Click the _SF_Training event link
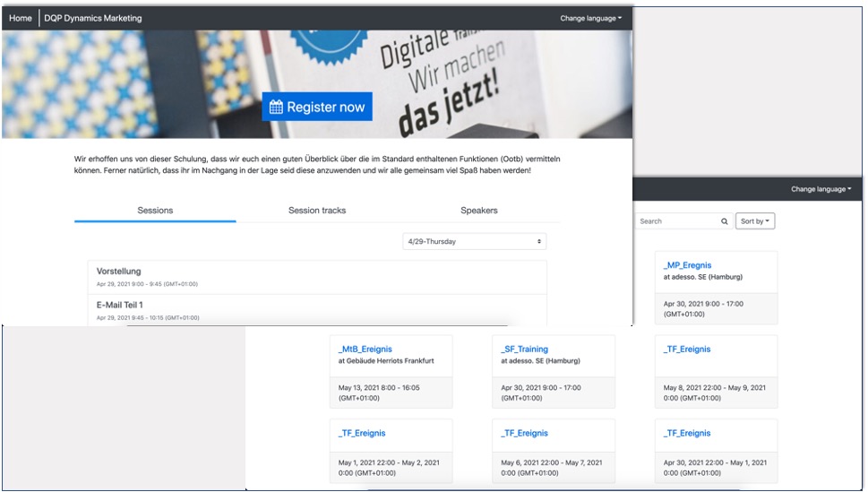This screenshot has height=492, width=868. [525, 350]
